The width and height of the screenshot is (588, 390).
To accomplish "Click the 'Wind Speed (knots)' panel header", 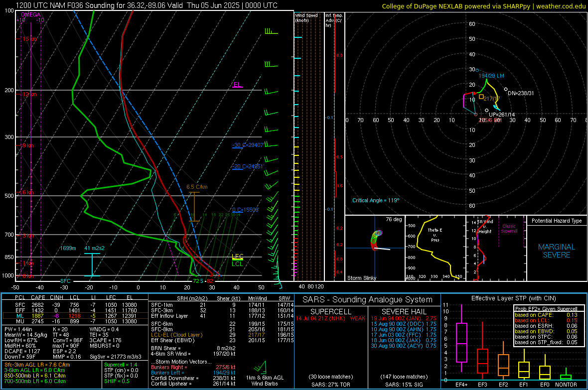I will (x=306, y=17).
